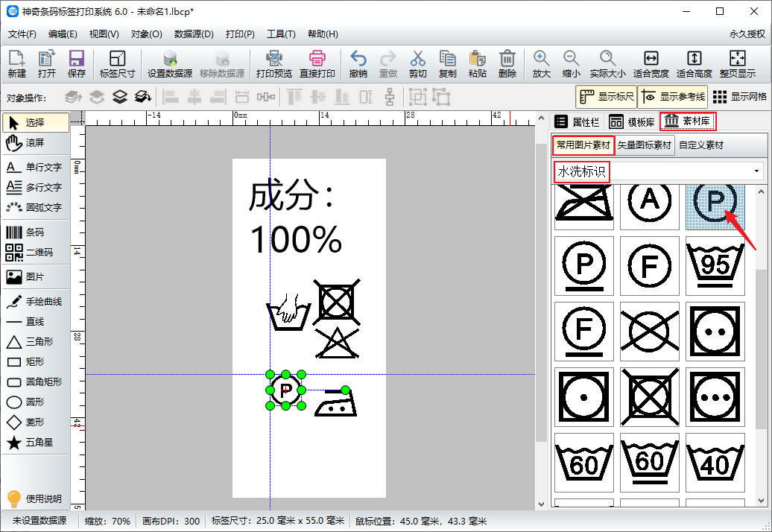
Task: Select the 五角星 star shape tool
Action: [x=35, y=443]
